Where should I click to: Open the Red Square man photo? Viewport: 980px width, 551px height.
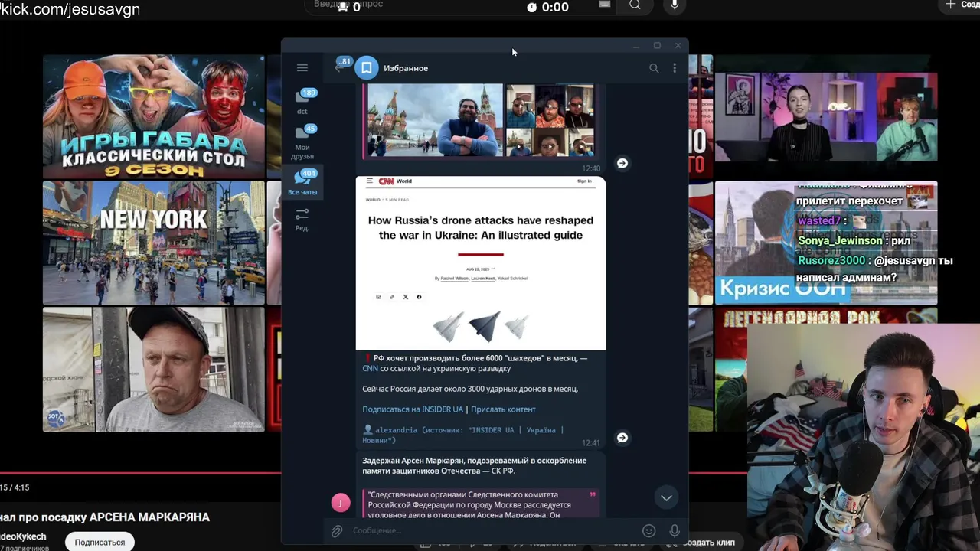(x=435, y=120)
